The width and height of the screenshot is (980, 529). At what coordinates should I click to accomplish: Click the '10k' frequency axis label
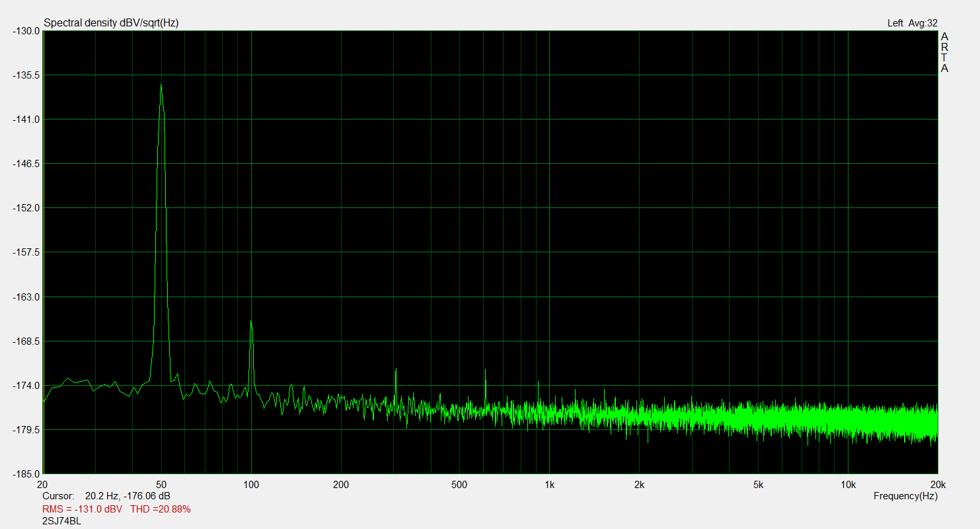coord(848,485)
